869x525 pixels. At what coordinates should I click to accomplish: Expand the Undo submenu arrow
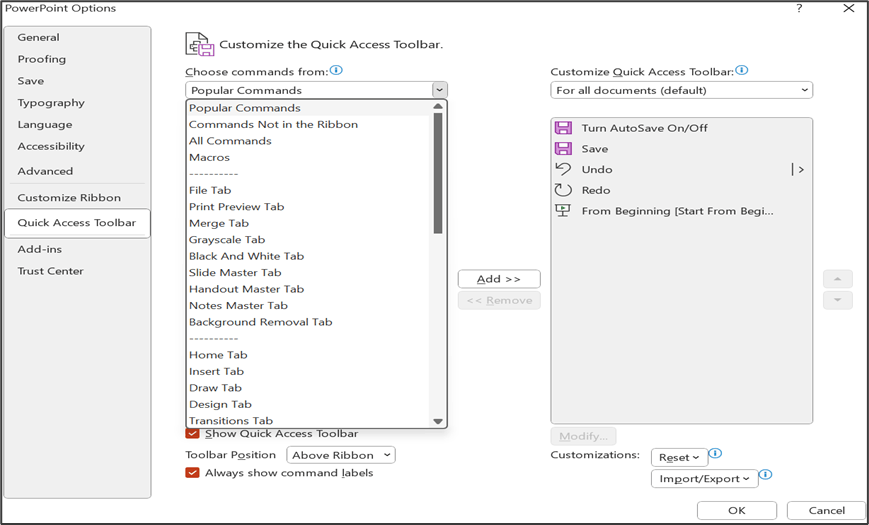[798, 170]
